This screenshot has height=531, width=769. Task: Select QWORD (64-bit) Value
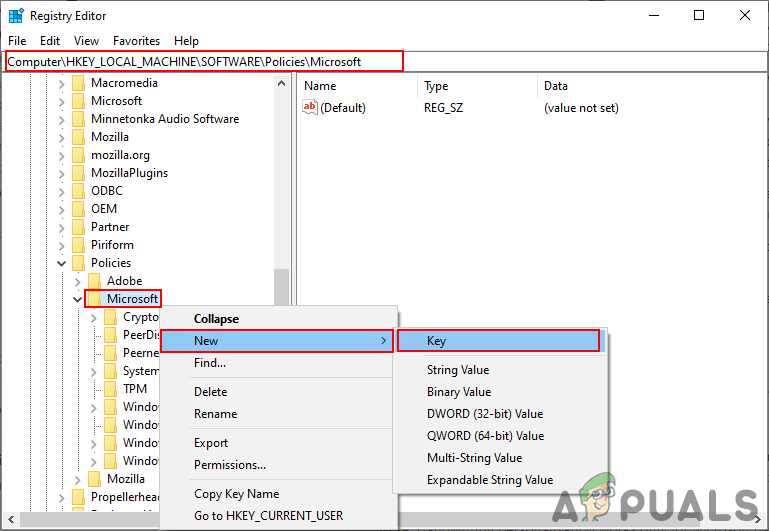[501, 436]
